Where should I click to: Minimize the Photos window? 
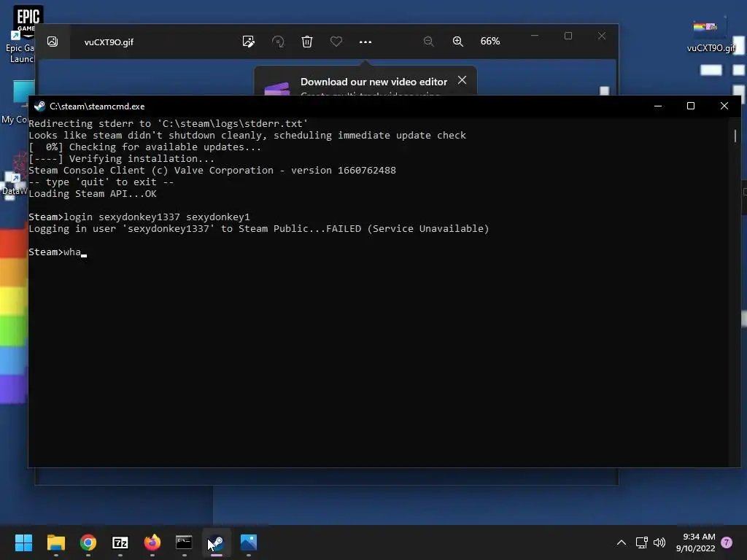pos(535,36)
